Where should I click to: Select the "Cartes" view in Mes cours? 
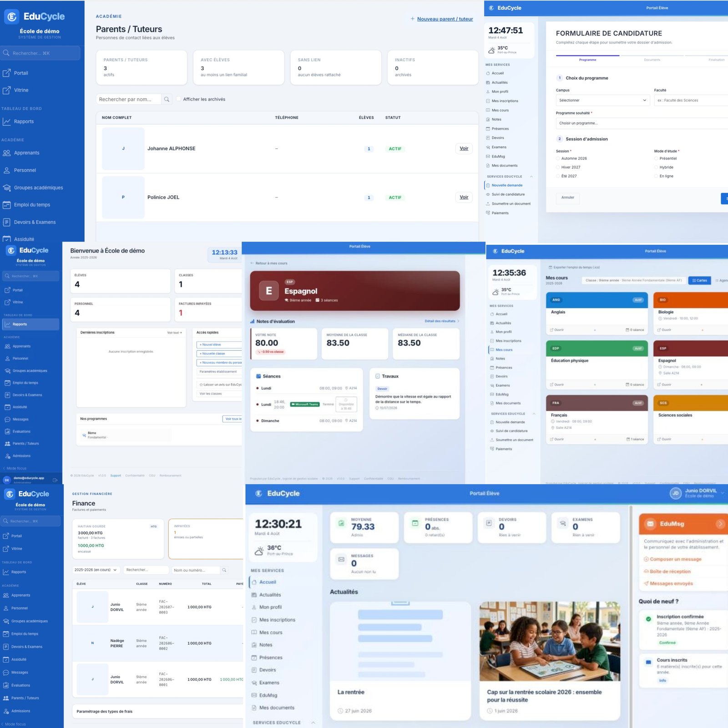click(x=700, y=280)
